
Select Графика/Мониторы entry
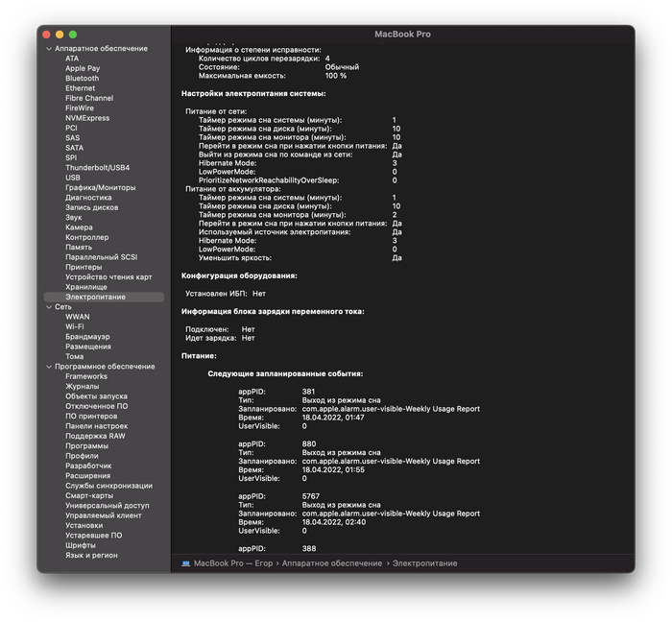coord(101,187)
